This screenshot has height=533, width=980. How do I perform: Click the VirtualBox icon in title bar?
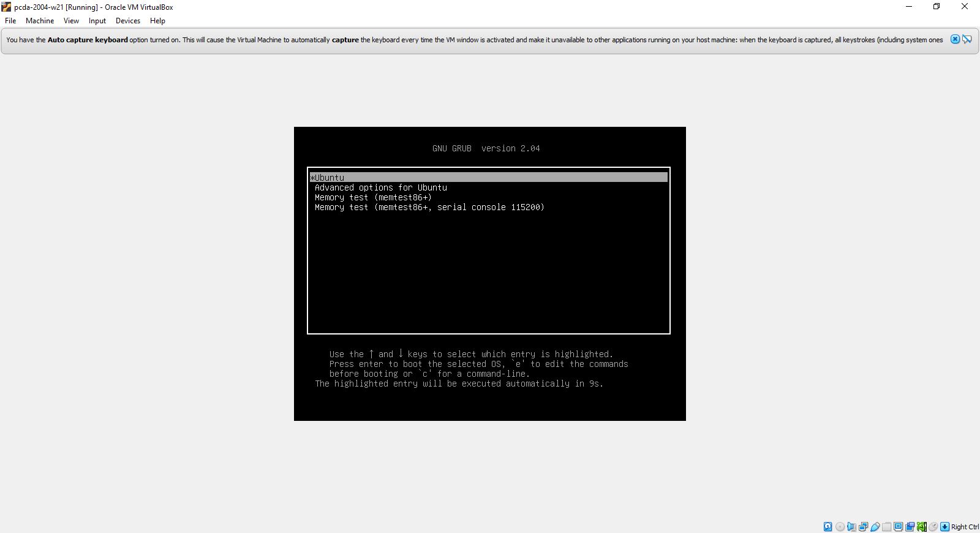click(x=6, y=7)
